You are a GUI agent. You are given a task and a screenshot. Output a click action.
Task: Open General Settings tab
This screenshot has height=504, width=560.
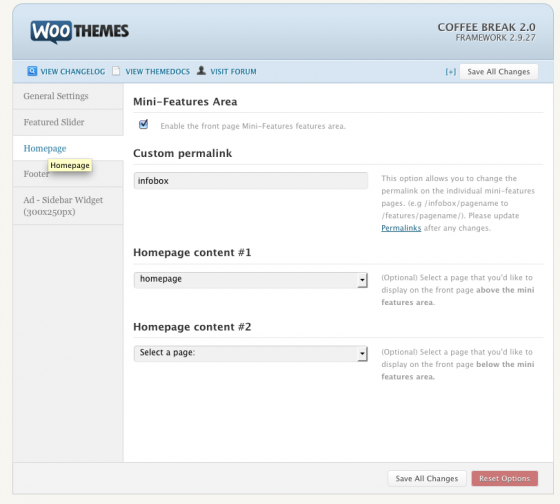[68, 96]
